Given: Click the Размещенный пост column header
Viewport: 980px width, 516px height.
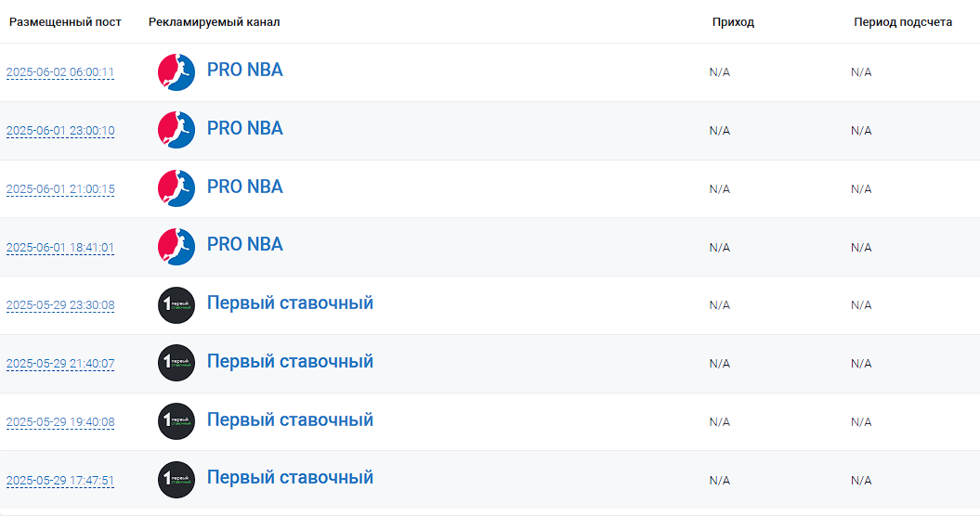Looking at the screenshot, I should tap(65, 22).
